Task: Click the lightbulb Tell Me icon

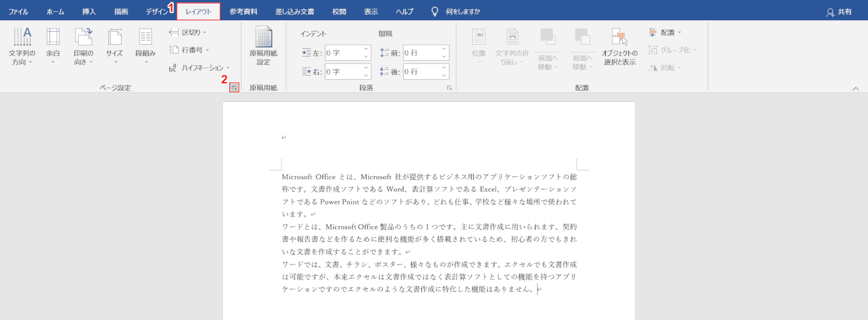Action: [435, 11]
